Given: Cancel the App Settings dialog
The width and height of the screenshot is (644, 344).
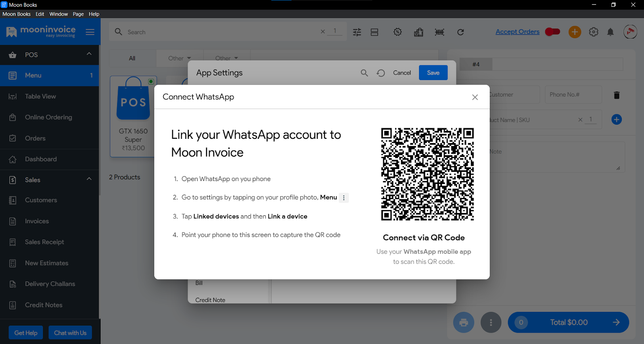Looking at the screenshot, I should click(x=402, y=73).
